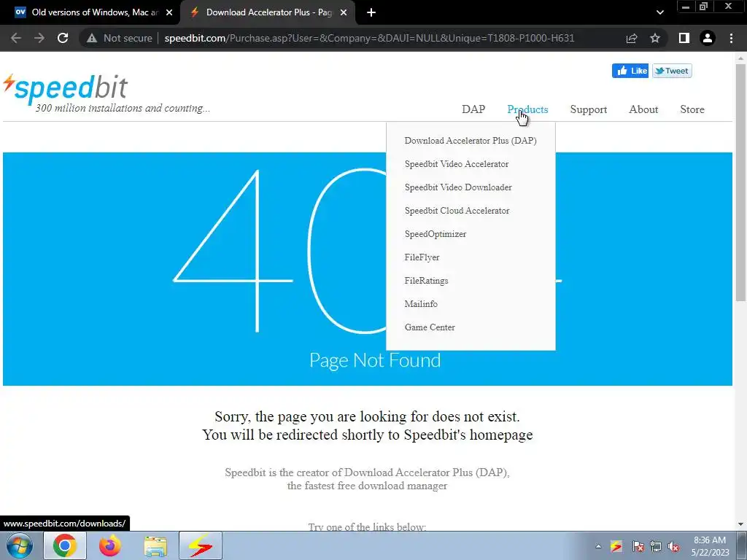Click the Facebook Like button
Screen dimensions: 747x560
[630, 71]
